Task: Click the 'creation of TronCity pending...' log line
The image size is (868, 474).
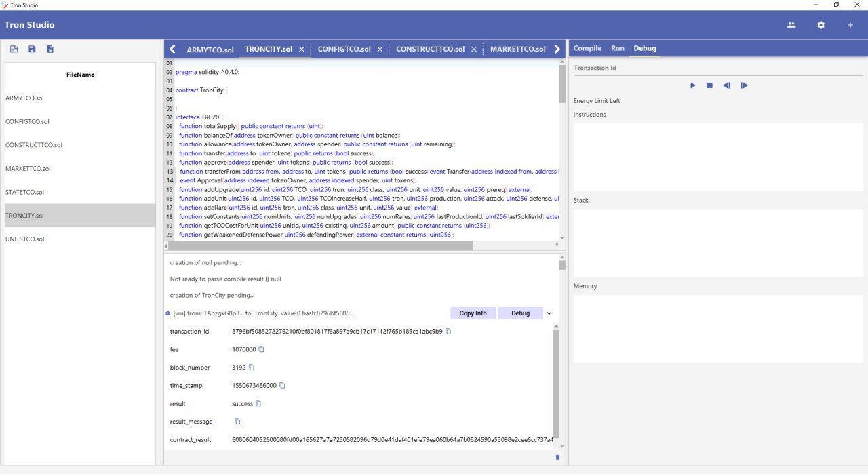Action: point(212,295)
